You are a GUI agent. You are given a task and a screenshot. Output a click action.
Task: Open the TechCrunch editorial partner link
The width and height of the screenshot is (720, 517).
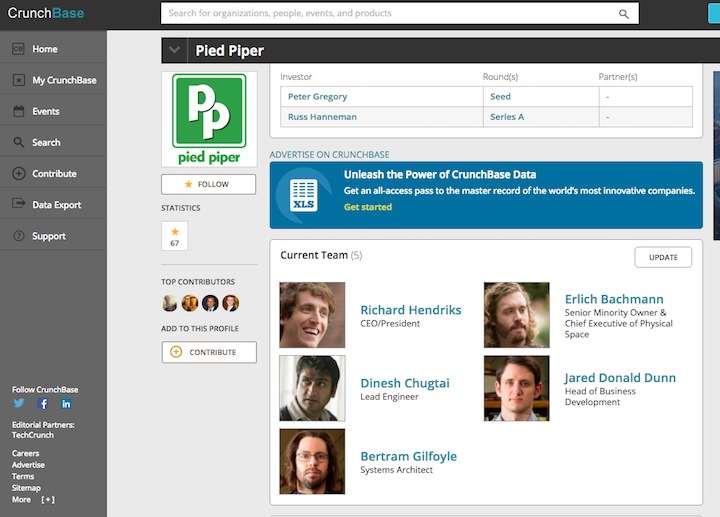[33, 435]
